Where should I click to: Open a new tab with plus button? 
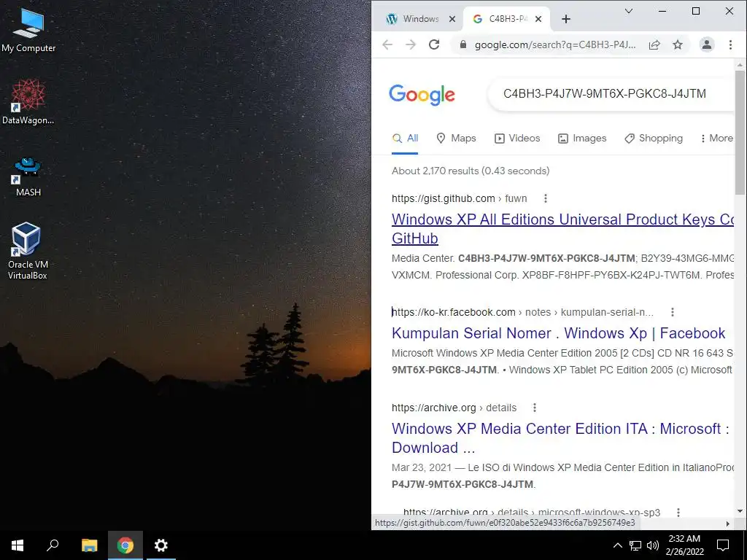tap(566, 19)
